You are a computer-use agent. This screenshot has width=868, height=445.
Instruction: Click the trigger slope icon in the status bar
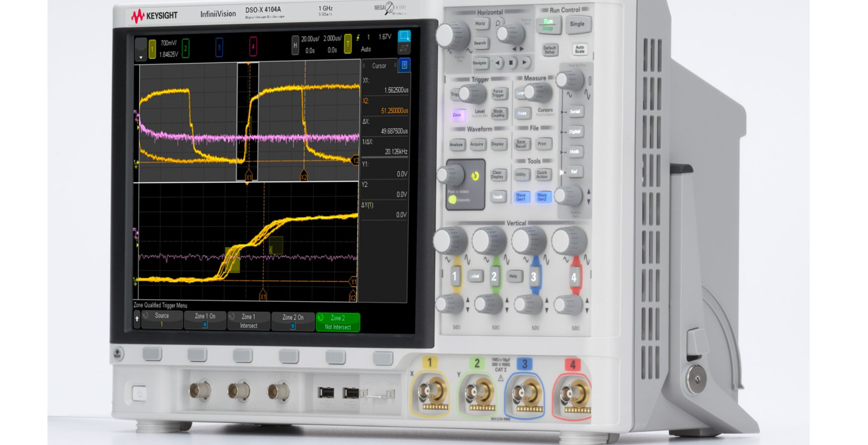[359, 39]
